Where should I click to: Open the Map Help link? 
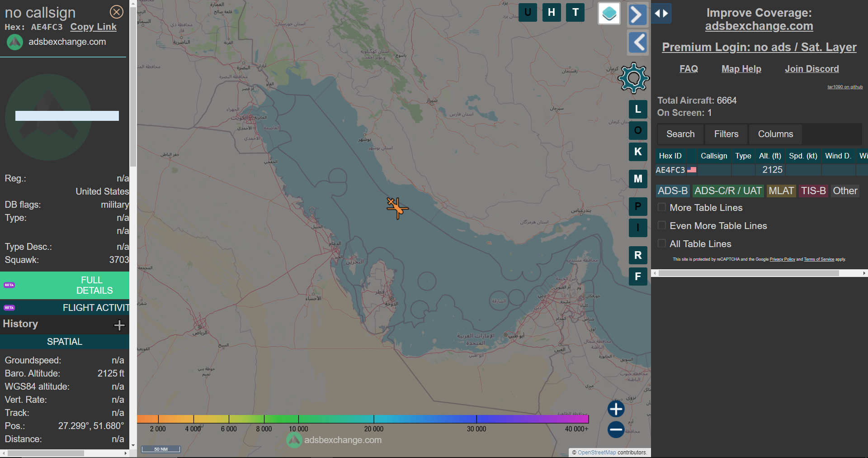tap(741, 69)
